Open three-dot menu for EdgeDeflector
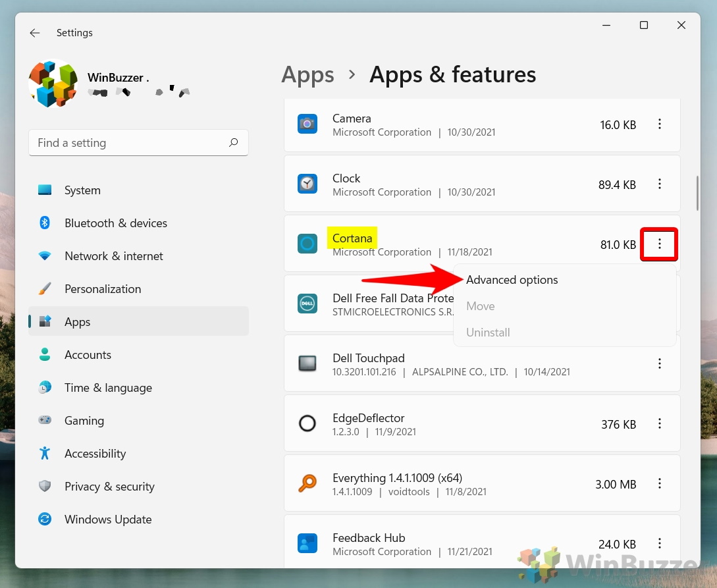Image resolution: width=717 pixels, height=588 pixels. point(659,424)
